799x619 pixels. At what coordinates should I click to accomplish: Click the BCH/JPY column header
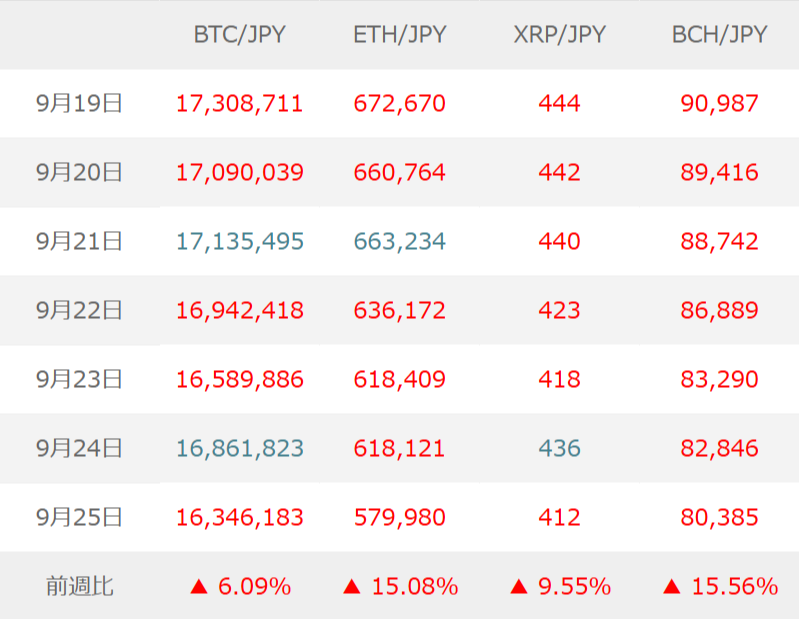pyautogui.click(x=719, y=35)
